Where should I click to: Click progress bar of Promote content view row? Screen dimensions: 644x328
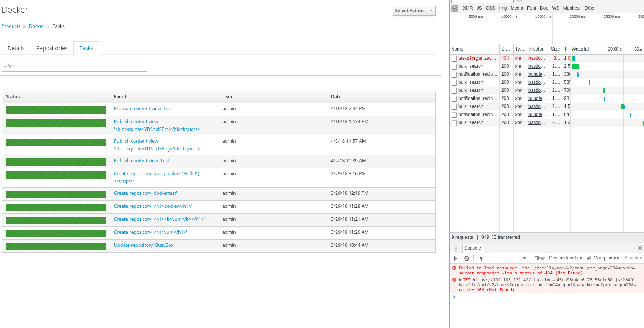click(56, 110)
